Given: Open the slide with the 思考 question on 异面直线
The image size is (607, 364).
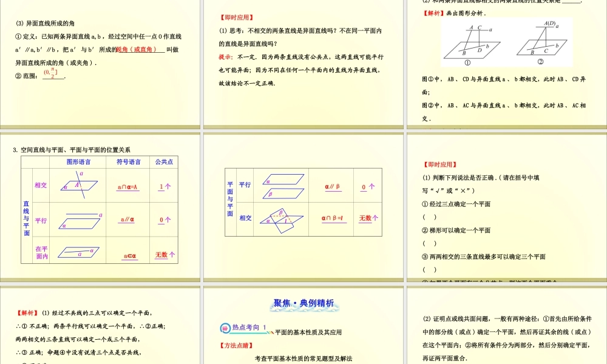Looking at the screenshot, I should point(303,64).
